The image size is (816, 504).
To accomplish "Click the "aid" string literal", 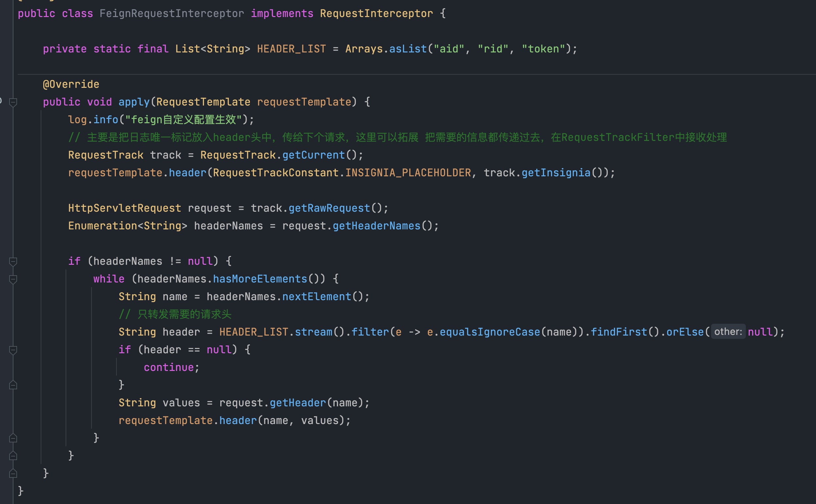I will 449,49.
